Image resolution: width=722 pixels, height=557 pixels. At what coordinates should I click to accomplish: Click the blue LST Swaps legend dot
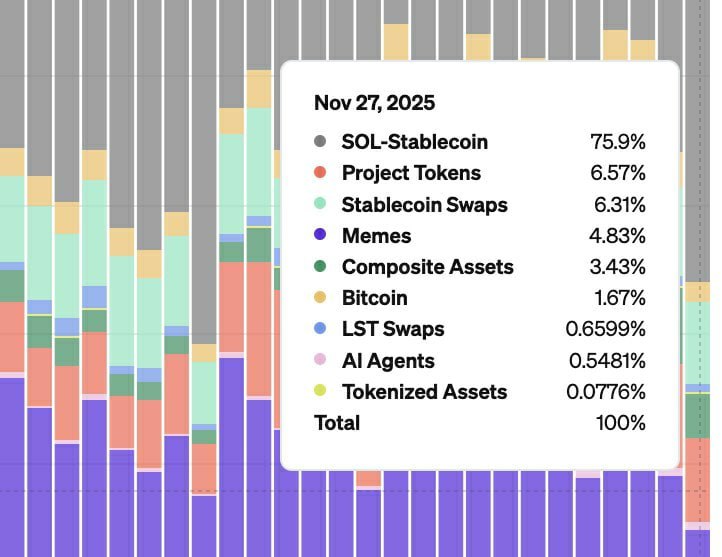(x=320, y=329)
